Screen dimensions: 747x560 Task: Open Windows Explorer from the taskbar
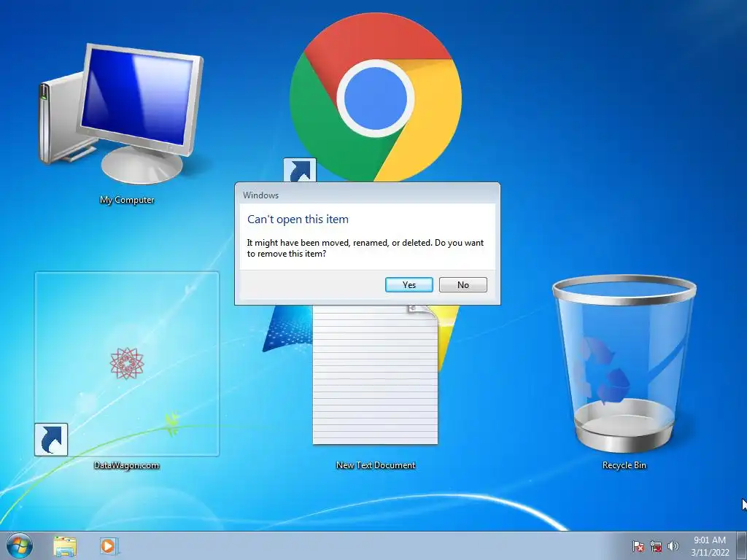click(x=65, y=546)
